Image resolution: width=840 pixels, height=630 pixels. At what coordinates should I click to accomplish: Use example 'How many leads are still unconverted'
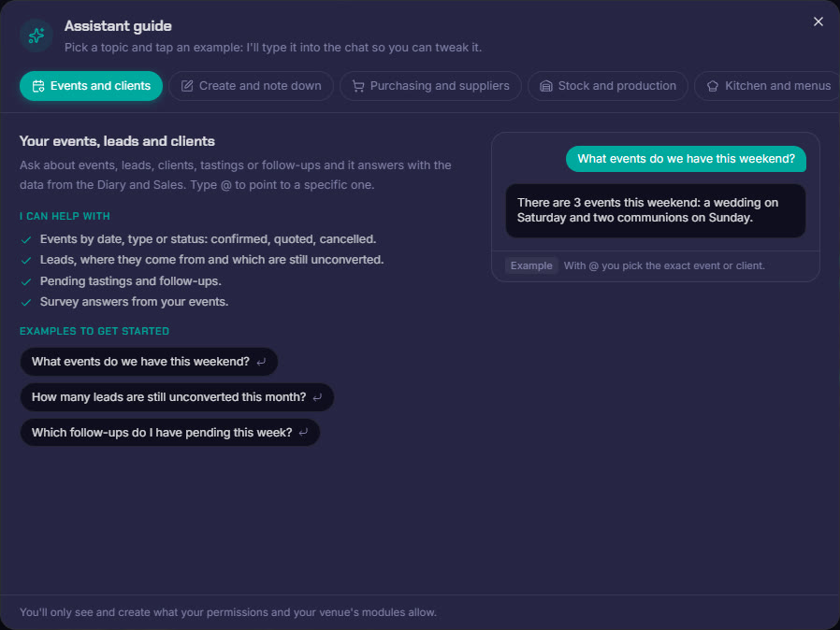tap(177, 397)
